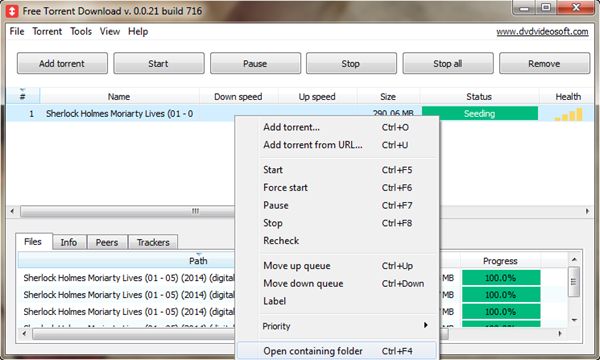600x360 pixels.
Task: Click the Start toolbar button
Action: click(x=159, y=64)
